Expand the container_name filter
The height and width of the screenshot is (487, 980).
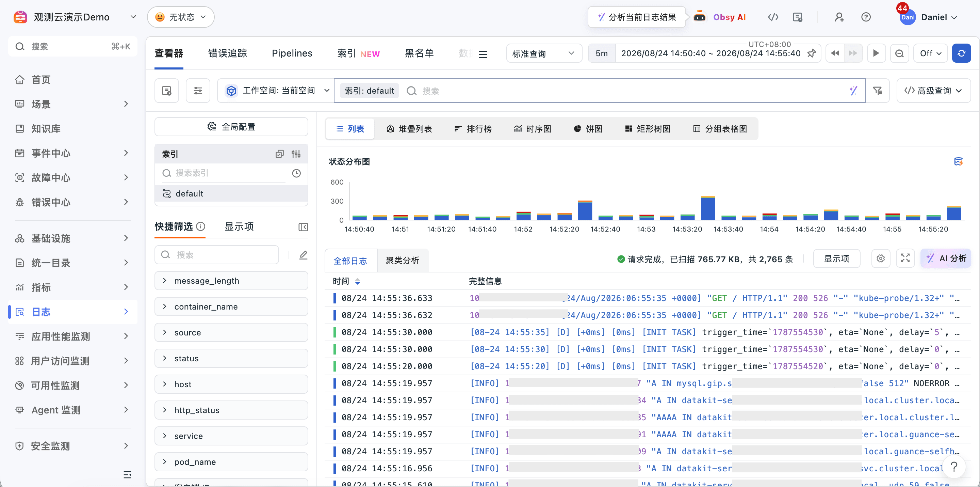click(231, 307)
